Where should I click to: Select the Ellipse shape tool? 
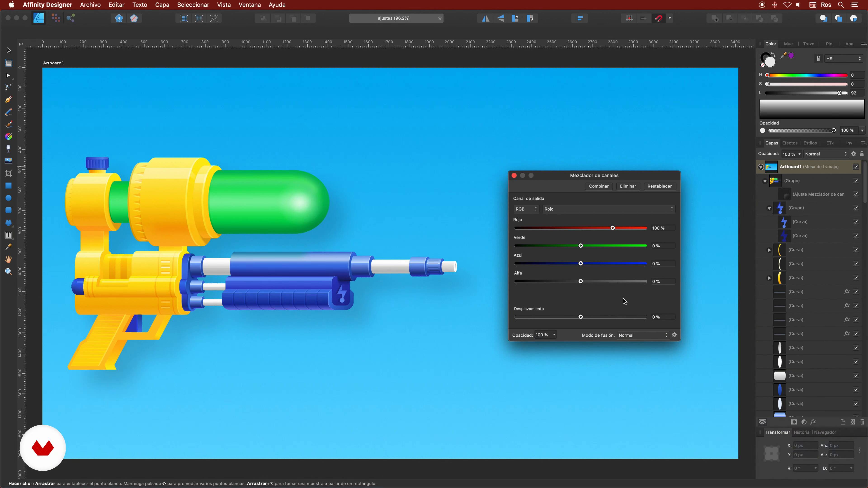(9, 198)
